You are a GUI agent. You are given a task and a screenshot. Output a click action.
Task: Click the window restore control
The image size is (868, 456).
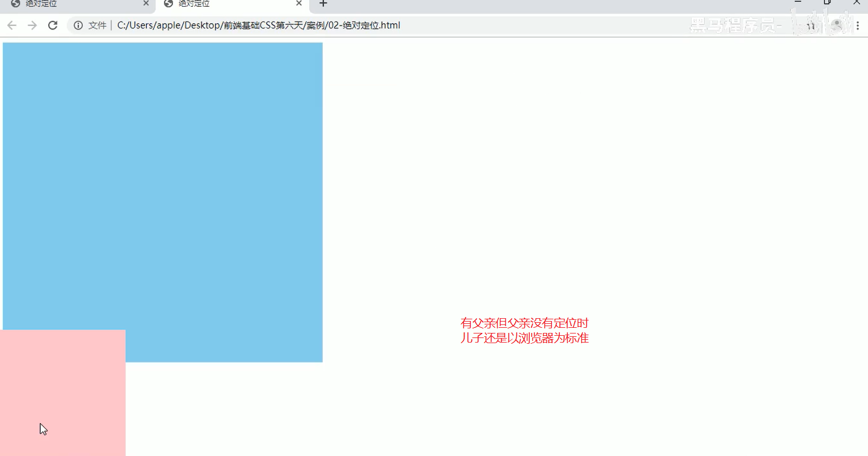pos(827,4)
